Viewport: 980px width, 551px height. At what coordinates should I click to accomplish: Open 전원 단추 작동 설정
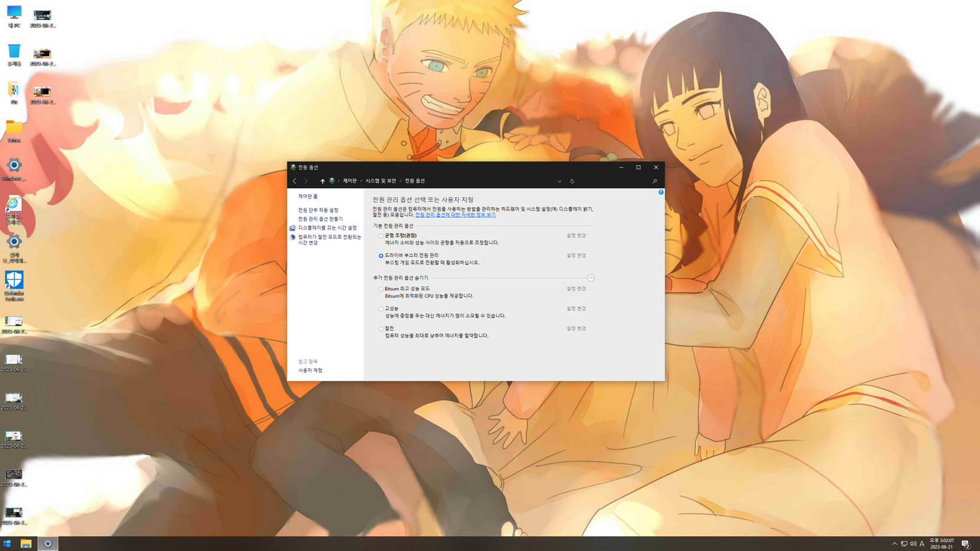[318, 210]
